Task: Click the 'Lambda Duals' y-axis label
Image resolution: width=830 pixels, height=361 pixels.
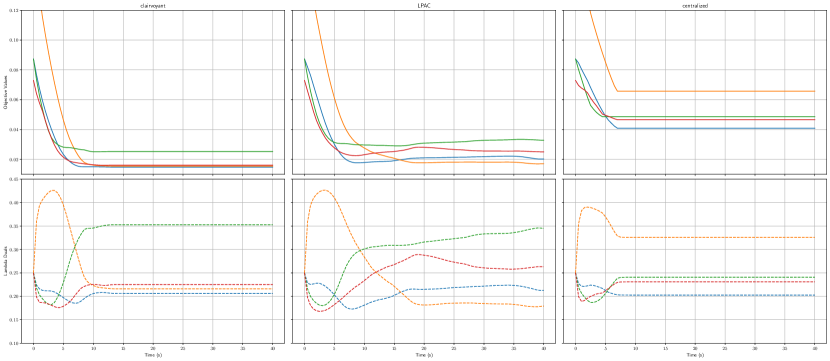Action: pos(6,261)
